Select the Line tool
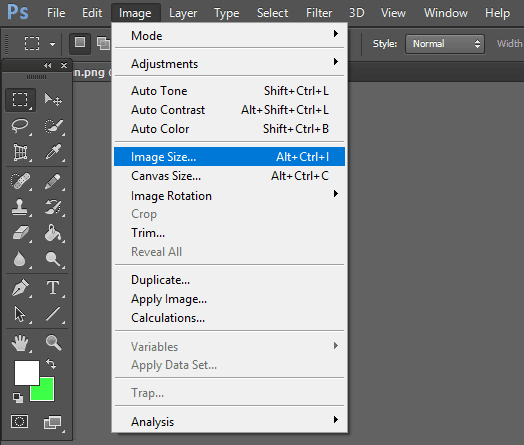The width and height of the screenshot is (524, 445). point(53,314)
